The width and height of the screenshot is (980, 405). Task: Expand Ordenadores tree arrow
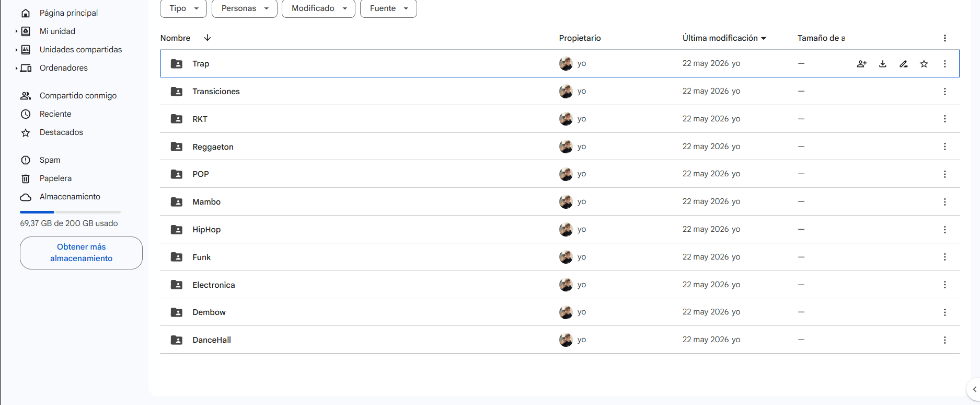click(x=16, y=68)
